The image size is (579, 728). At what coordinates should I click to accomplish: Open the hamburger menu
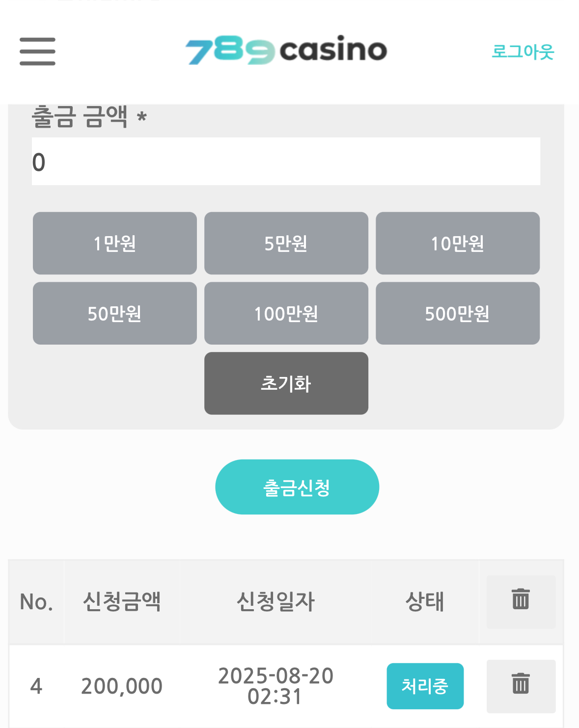[37, 52]
